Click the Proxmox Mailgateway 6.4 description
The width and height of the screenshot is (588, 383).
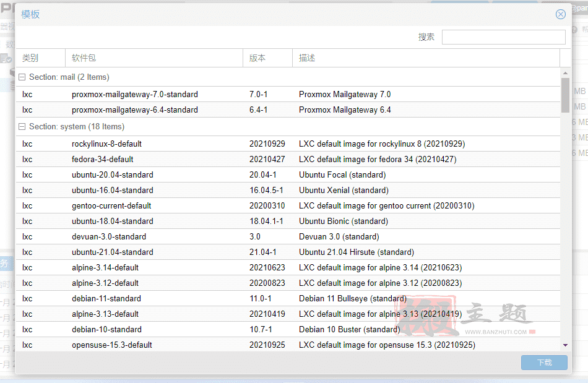345,110
